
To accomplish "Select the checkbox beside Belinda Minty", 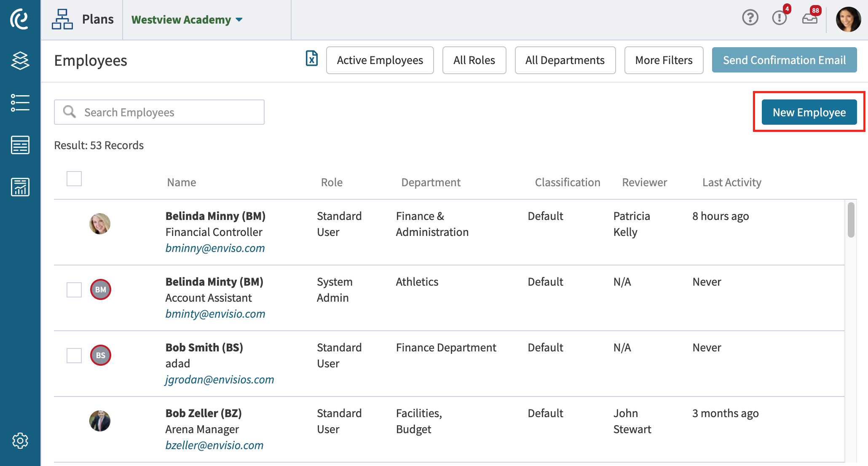I will coord(74,289).
